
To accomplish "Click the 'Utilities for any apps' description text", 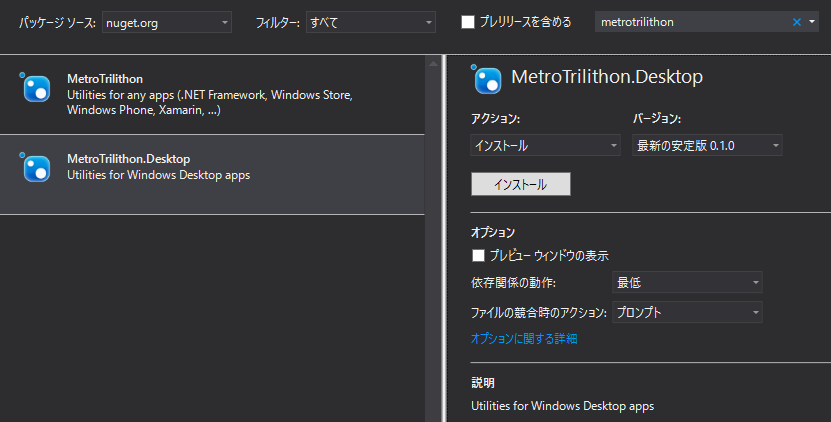I will pyautogui.click(x=209, y=102).
